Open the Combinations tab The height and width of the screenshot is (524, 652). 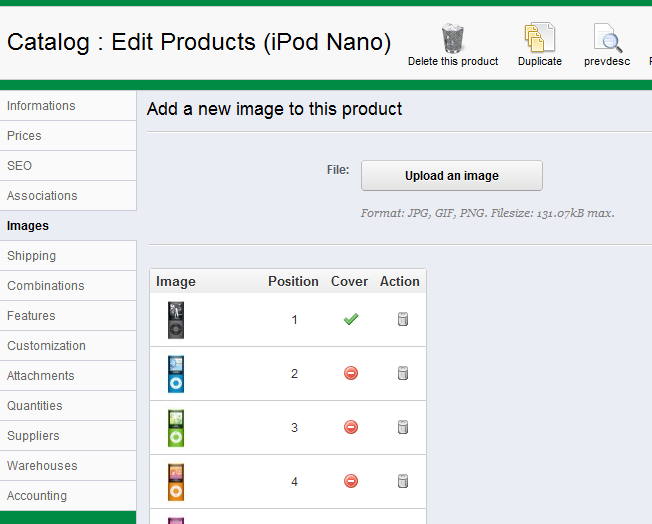click(46, 286)
